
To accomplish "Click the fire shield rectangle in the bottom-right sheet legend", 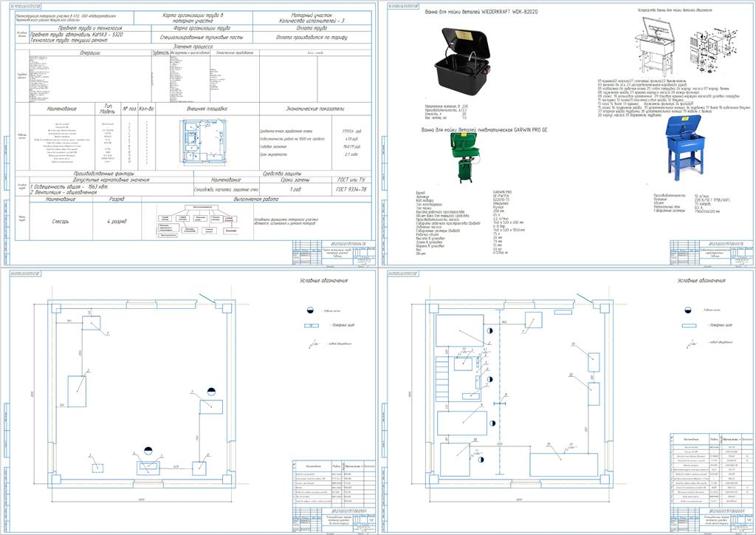I will coord(689,326).
